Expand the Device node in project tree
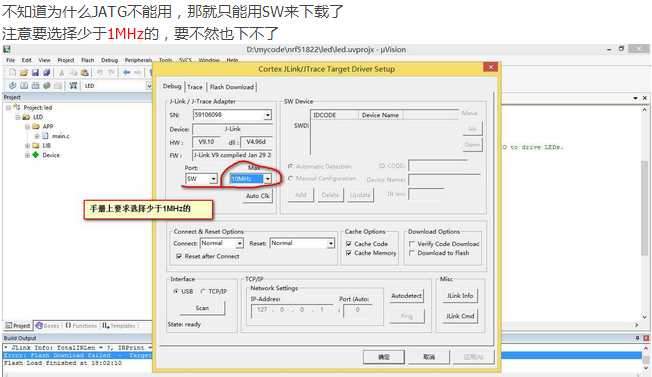The width and height of the screenshot is (652, 377). 27,155
